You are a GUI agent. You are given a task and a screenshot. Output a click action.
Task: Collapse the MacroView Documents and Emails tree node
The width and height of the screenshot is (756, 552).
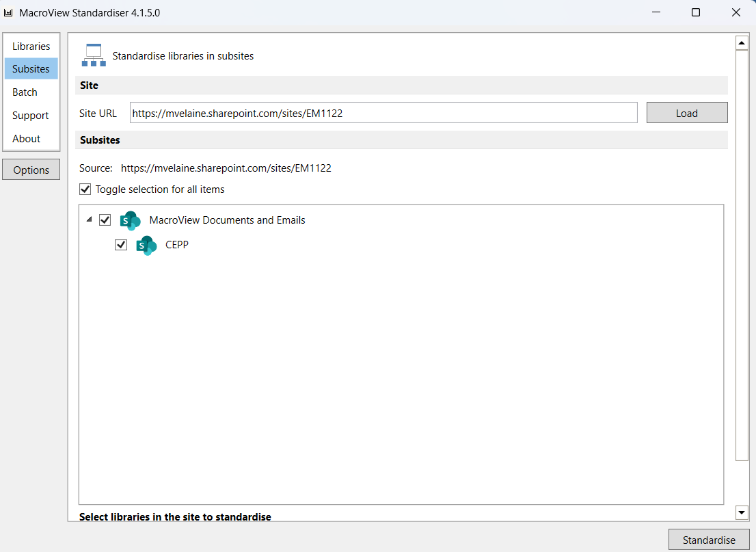[x=89, y=220]
